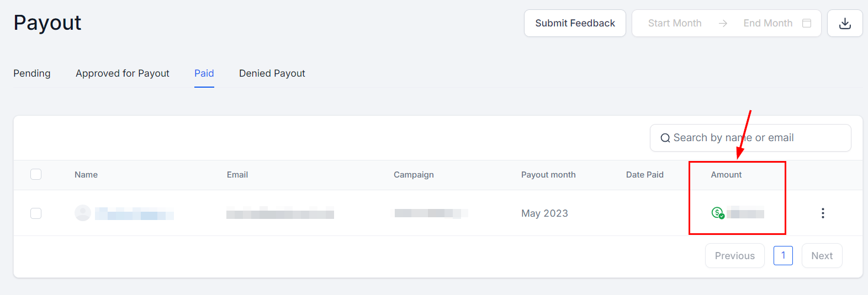Open the three-dot row actions menu
The width and height of the screenshot is (868, 295).
[x=823, y=213]
